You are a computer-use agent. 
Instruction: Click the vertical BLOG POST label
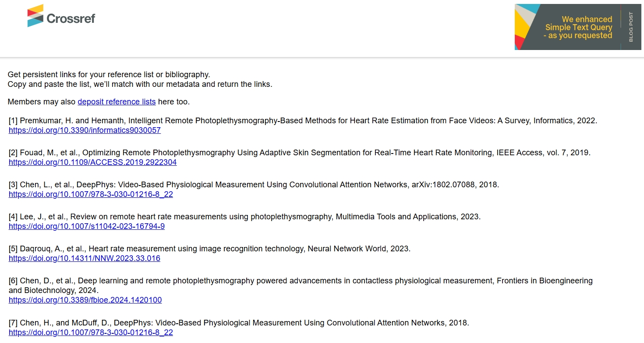[631, 27]
